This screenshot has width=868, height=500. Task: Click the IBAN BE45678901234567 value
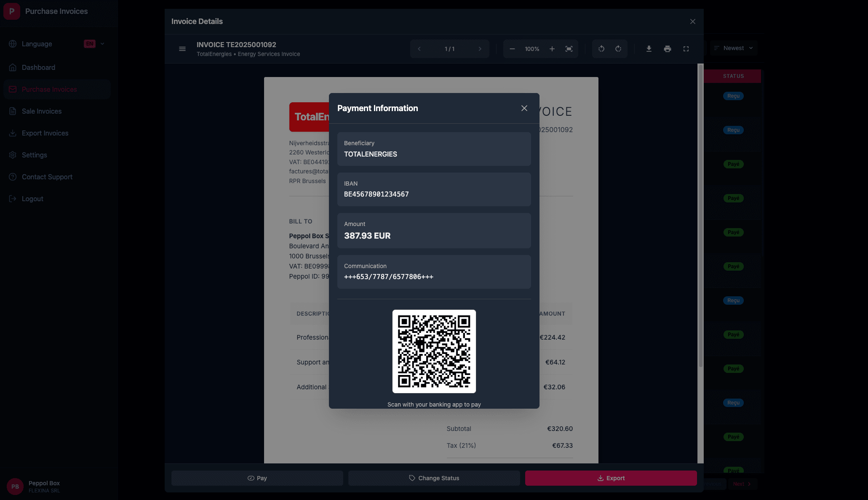click(x=376, y=194)
